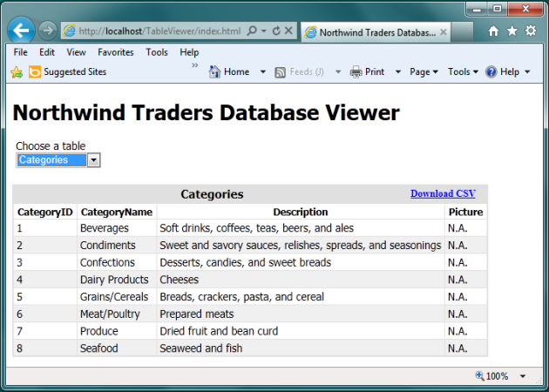Click the CategoryID column header
Image resolution: width=549 pixels, height=392 pixels.
pyautogui.click(x=45, y=212)
